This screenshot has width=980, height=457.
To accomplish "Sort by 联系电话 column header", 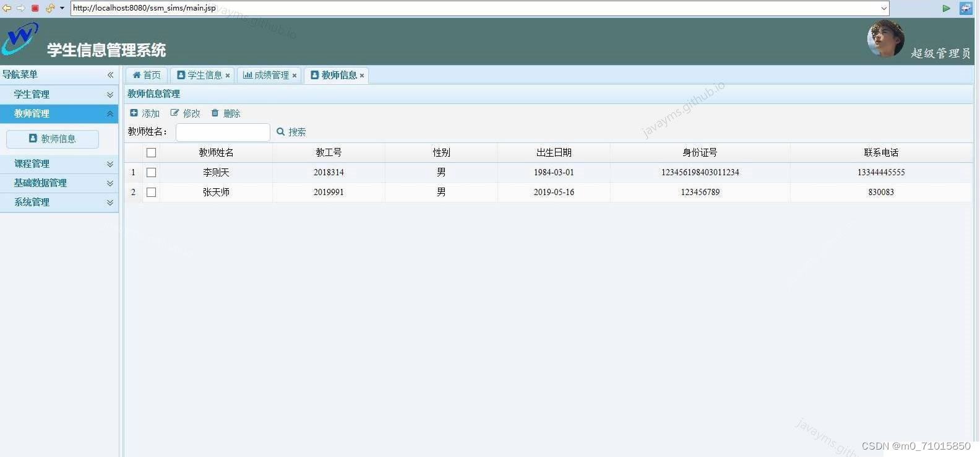I will click(881, 152).
